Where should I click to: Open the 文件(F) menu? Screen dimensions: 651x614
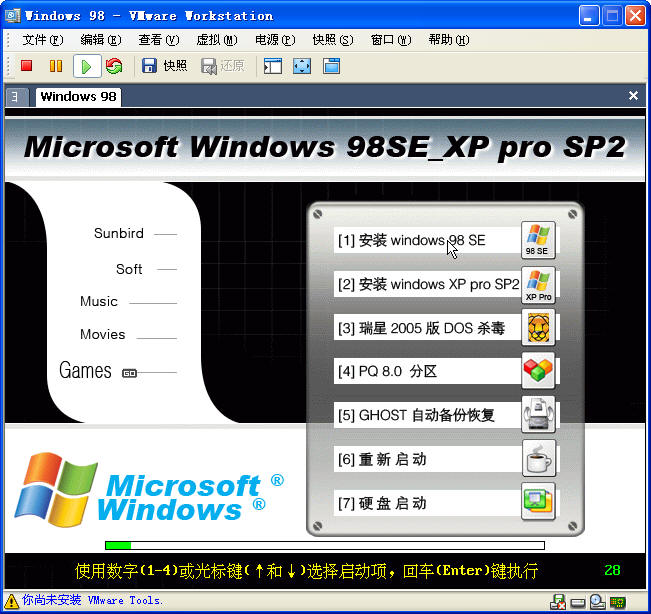(42, 40)
